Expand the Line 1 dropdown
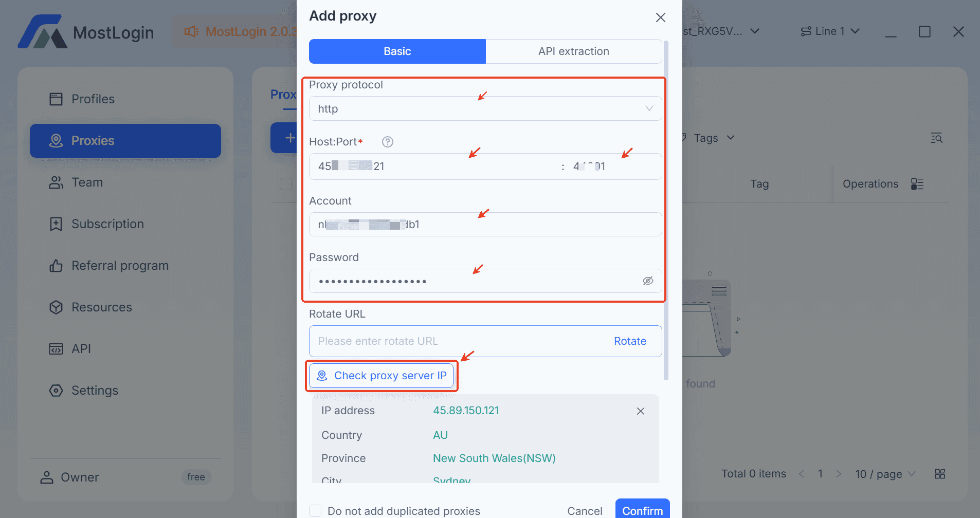980x518 pixels. (830, 31)
